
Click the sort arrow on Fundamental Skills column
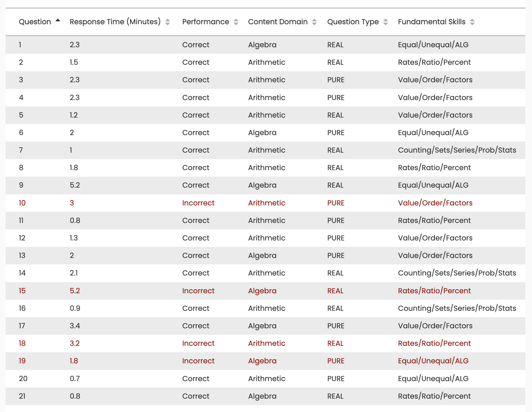coord(472,22)
